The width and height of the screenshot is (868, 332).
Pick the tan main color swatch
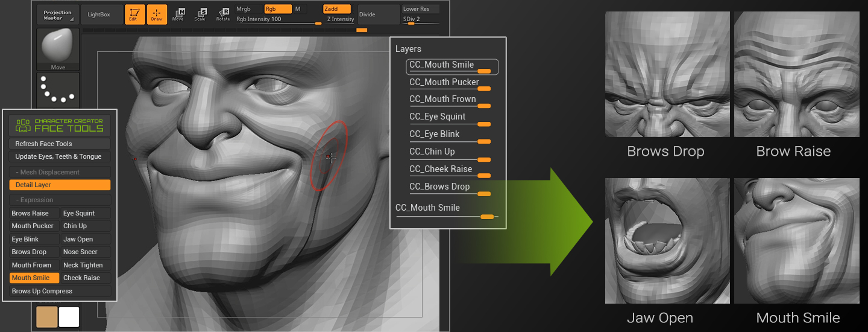click(x=47, y=317)
